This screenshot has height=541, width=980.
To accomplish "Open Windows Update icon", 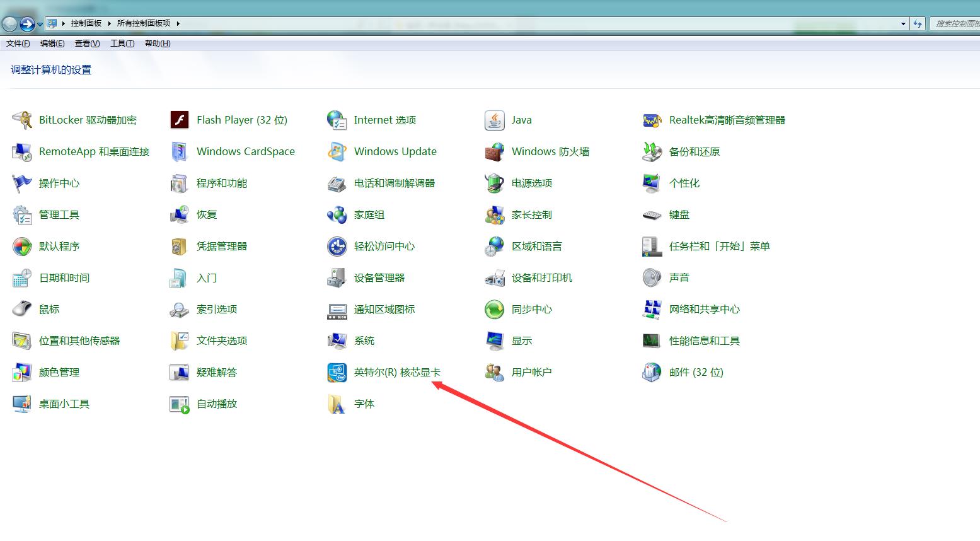I will tap(337, 151).
